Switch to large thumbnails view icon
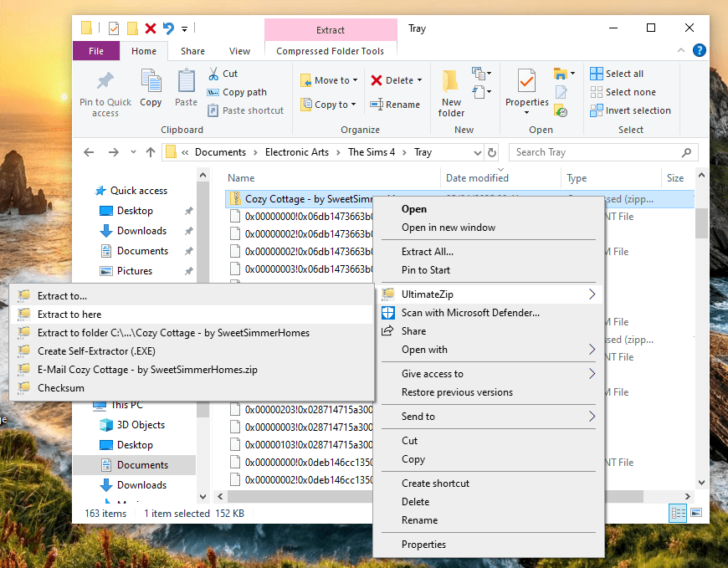 click(x=696, y=513)
